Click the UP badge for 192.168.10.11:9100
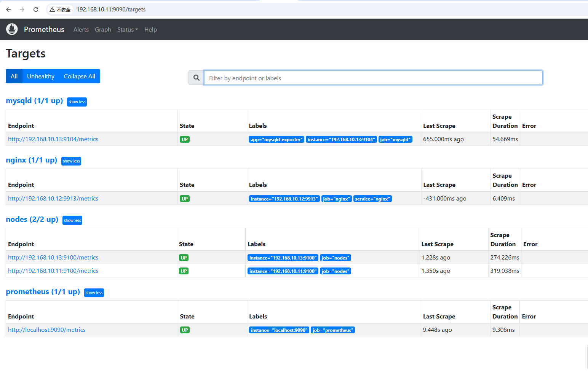This screenshot has width=588, height=371. pos(184,271)
